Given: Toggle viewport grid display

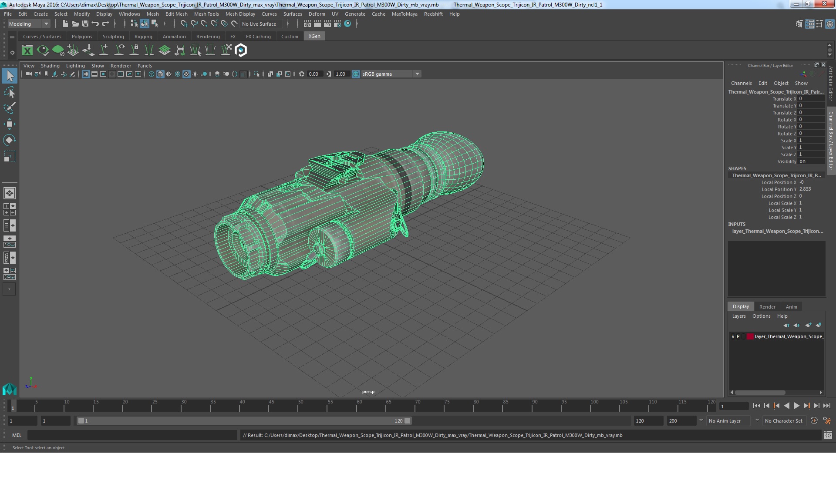Looking at the screenshot, I should point(86,74).
